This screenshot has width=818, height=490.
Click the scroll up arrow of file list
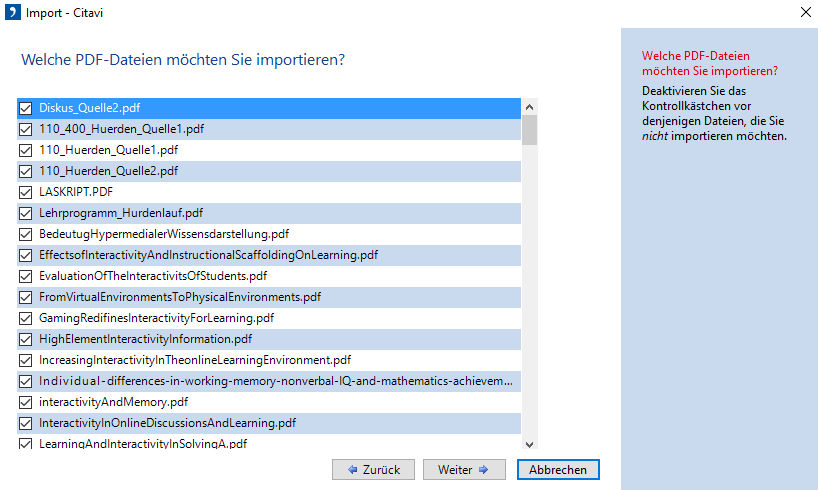(x=529, y=106)
